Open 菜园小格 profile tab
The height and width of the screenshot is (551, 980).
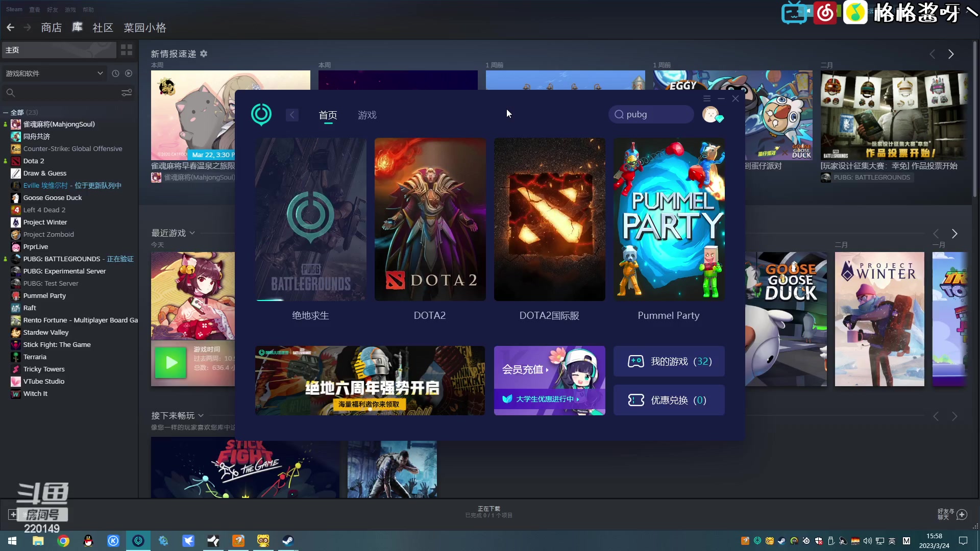pyautogui.click(x=145, y=28)
